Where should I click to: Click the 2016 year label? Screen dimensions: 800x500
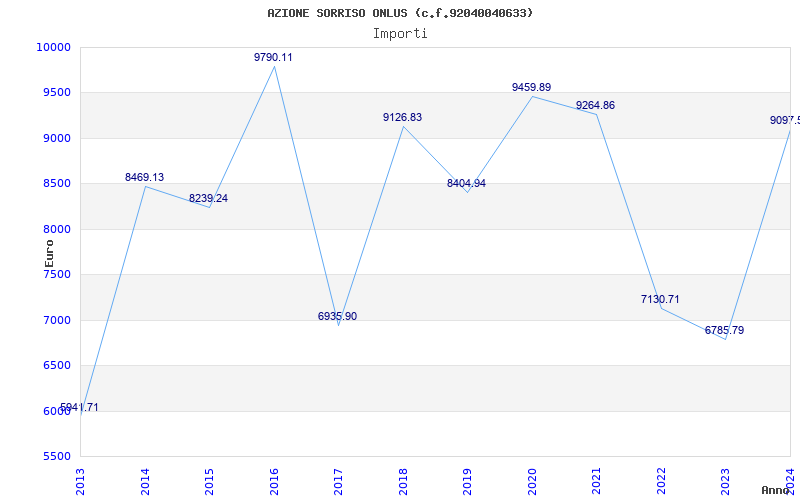(x=274, y=482)
